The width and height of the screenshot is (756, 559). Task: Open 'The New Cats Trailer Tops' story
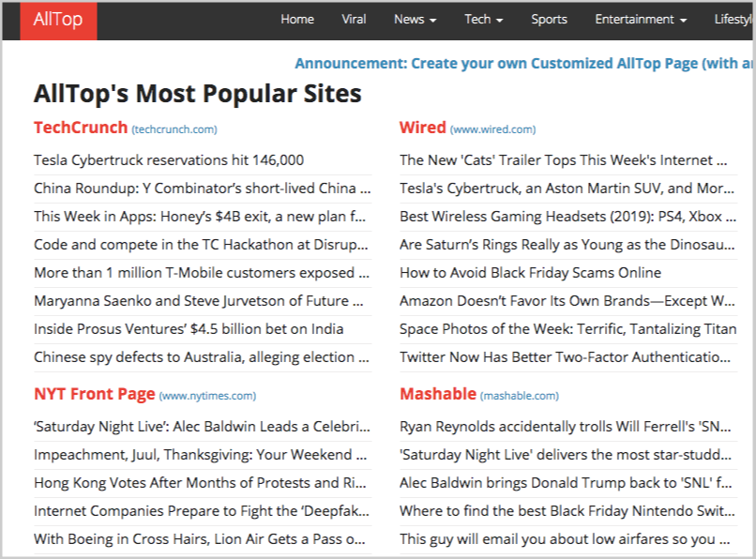click(x=563, y=160)
